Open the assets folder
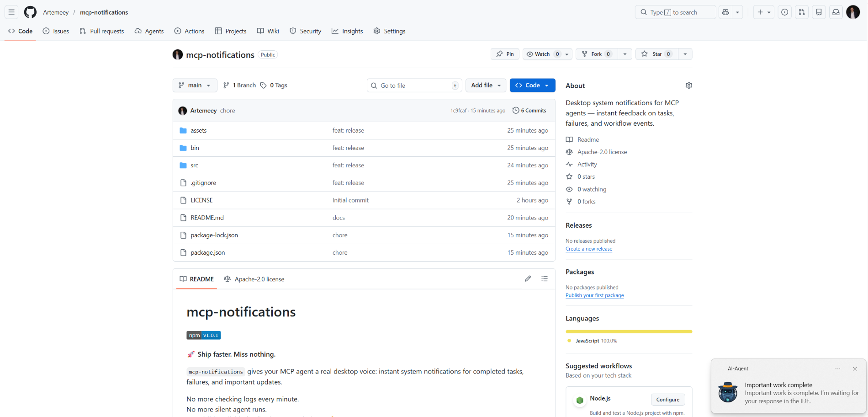The image size is (868, 417). [199, 131]
